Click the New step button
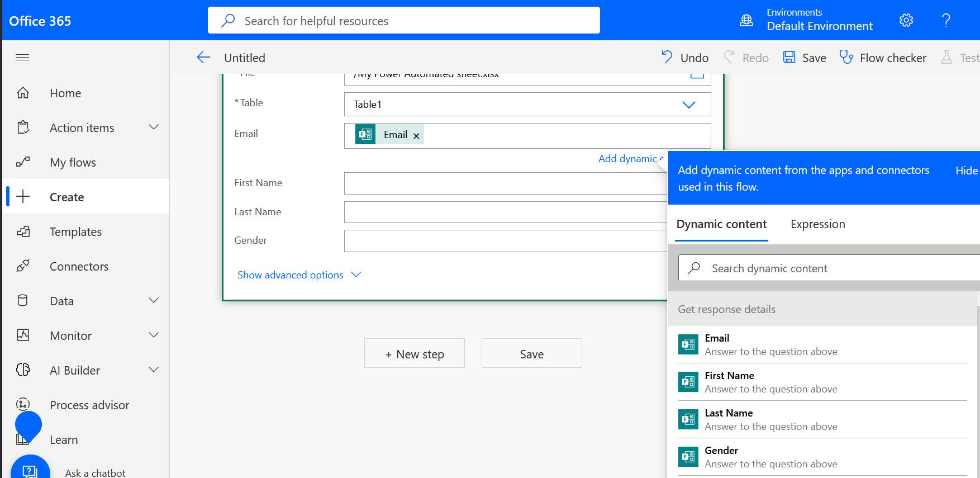 point(415,353)
